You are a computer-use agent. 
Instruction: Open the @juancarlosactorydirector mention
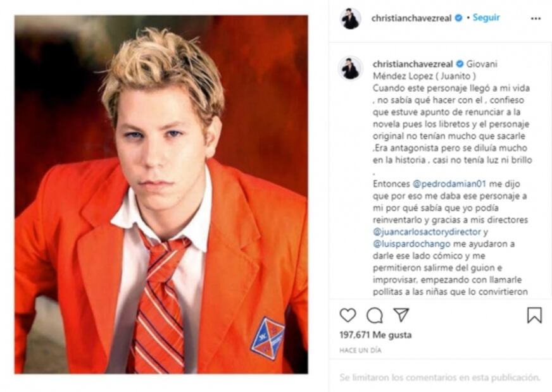(x=427, y=232)
